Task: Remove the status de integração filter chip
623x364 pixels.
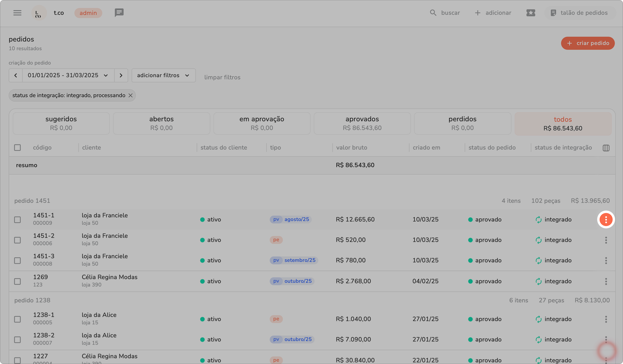Action: click(131, 95)
